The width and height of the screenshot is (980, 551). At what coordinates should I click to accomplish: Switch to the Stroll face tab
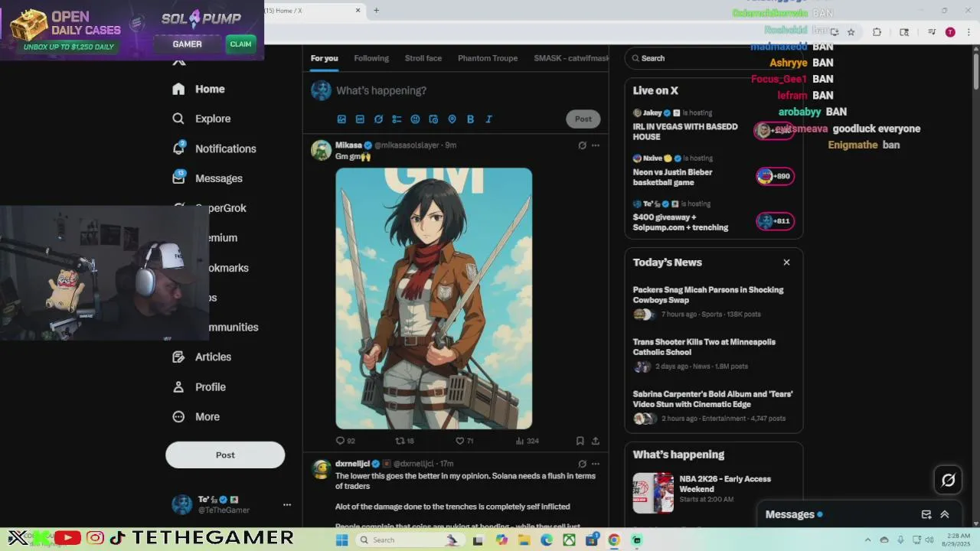[423, 58]
